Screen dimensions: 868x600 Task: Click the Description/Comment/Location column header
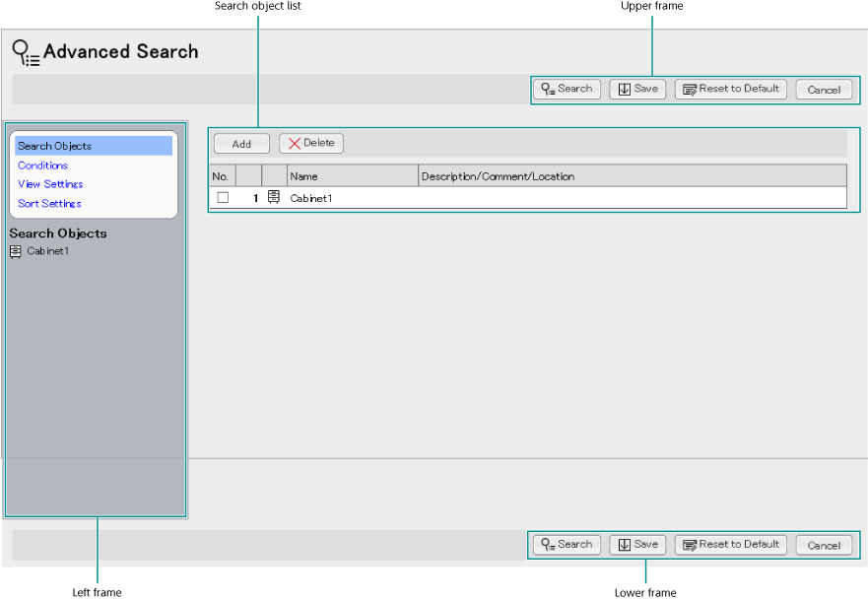tap(633, 176)
